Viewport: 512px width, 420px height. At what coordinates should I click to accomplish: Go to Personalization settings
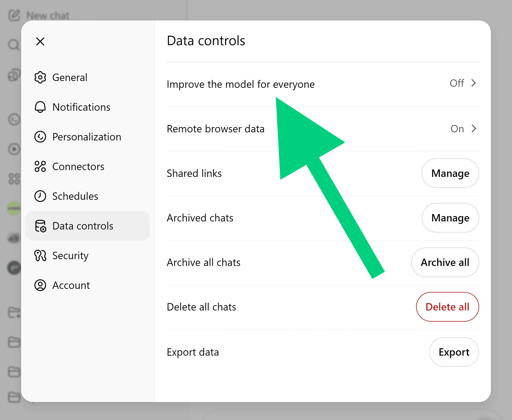88,137
